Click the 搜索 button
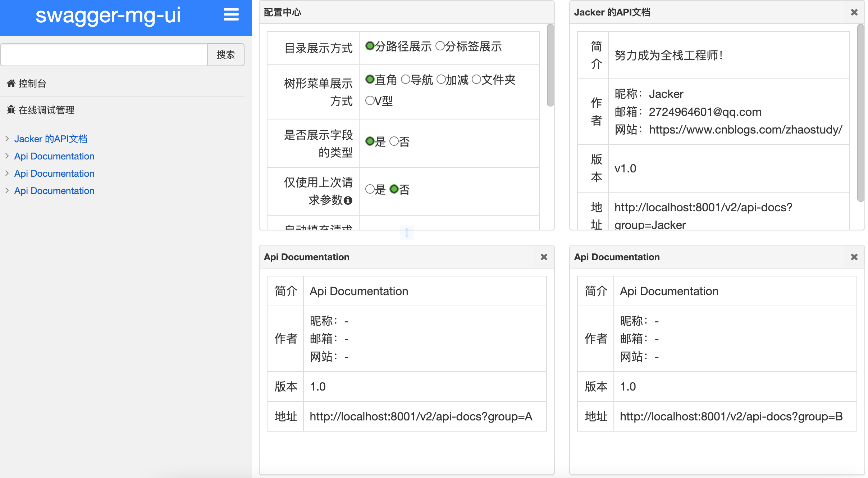This screenshot has width=868, height=478. [225, 55]
